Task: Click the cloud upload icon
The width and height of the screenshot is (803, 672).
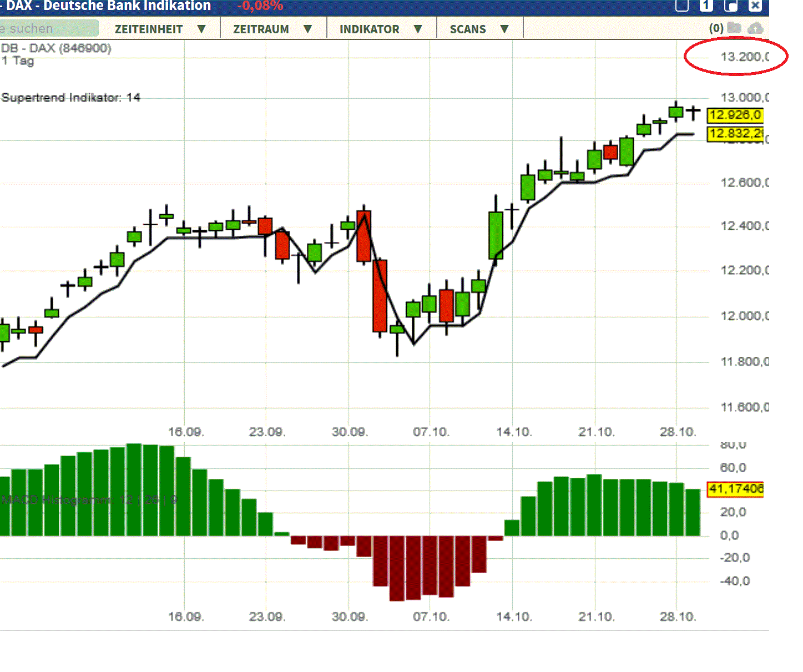Action: tap(755, 28)
